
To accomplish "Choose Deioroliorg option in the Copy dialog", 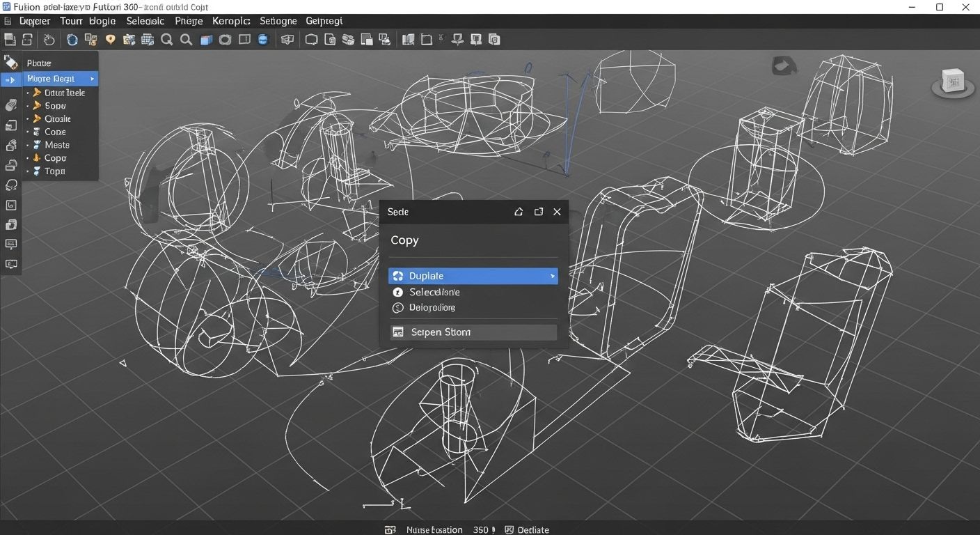I will pos(432,307).
